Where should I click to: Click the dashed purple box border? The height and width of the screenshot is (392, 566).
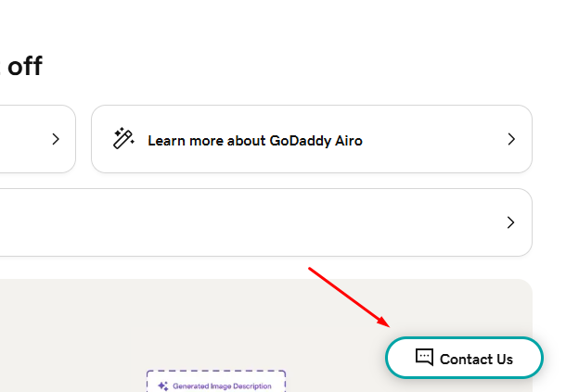coord(215,372)
